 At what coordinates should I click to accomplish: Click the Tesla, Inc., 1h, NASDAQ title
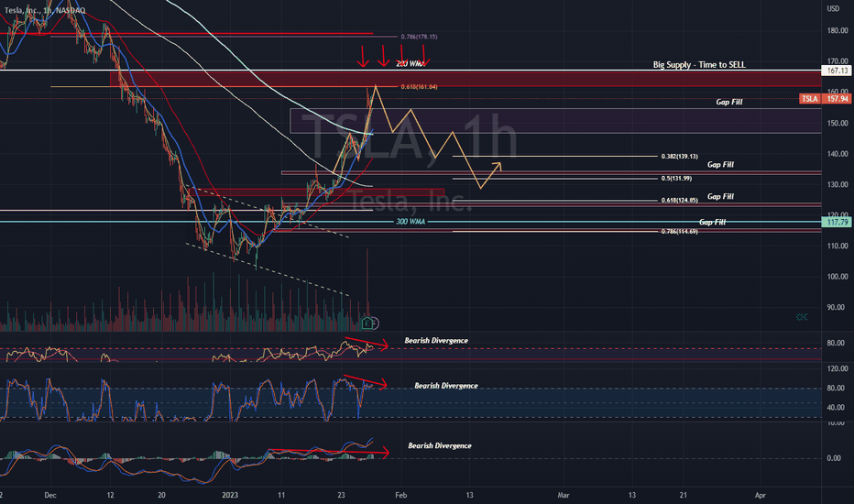(x=45, y=10)
